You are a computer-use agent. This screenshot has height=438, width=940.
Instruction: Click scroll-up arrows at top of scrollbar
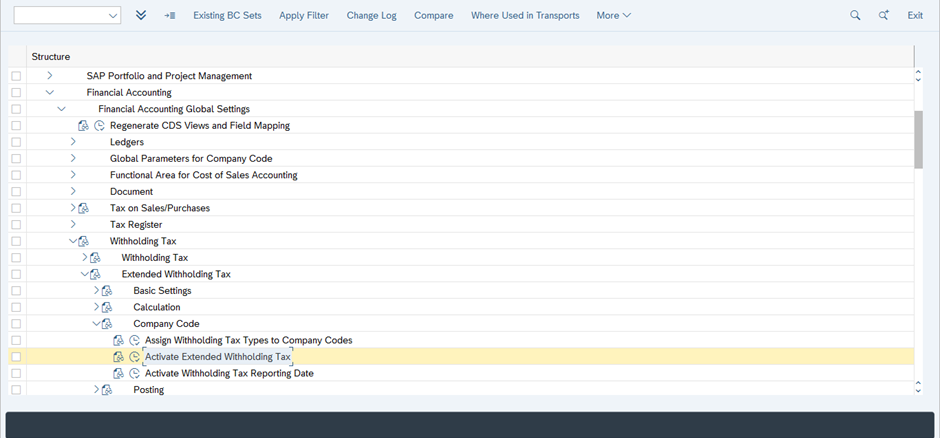click(x=918, y=76)
